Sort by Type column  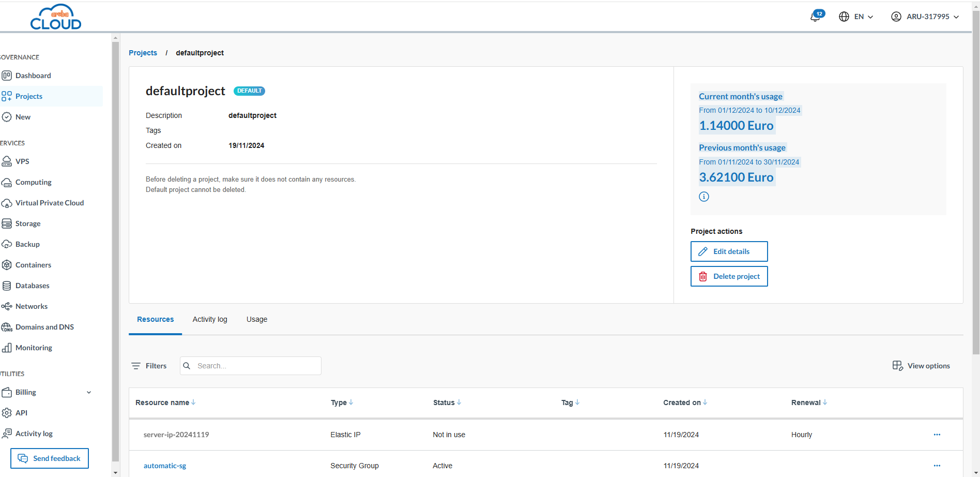point(342,403)
